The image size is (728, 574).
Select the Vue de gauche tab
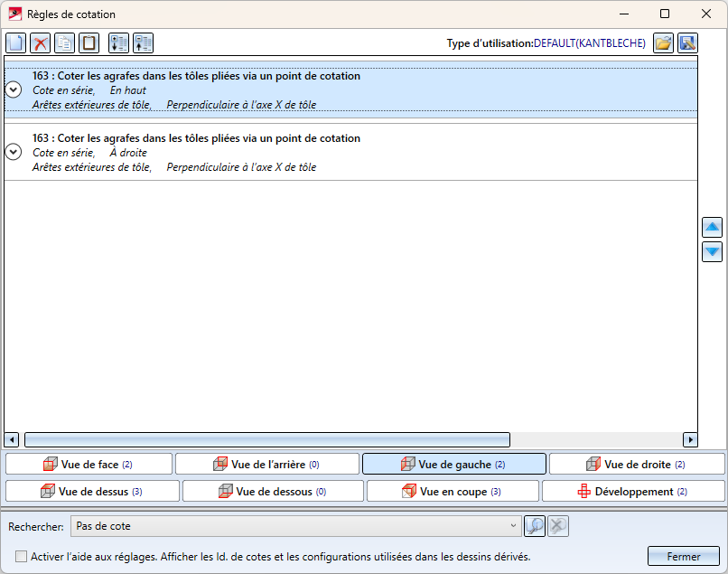click(x=454, y=465)
